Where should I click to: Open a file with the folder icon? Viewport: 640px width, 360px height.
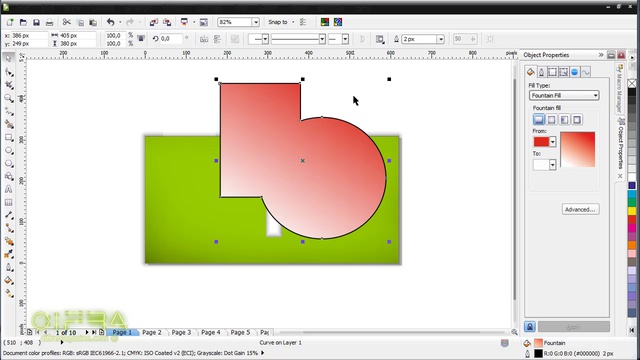23,22
